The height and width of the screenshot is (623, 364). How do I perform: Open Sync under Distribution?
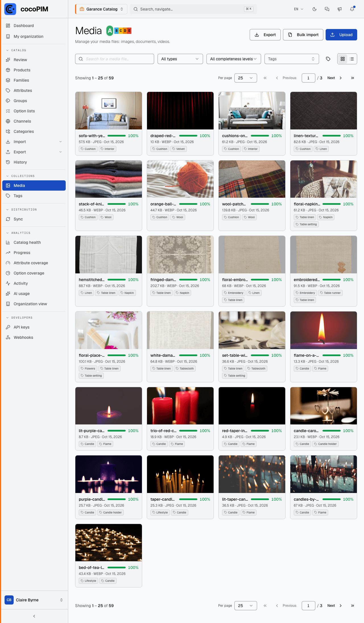[x=34, y=219]
